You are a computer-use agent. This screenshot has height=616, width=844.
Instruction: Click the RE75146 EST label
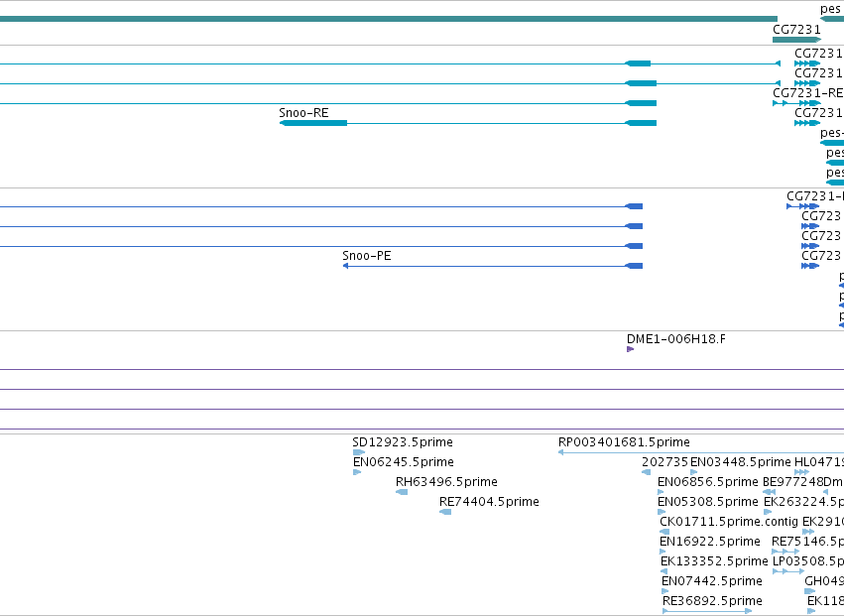tap(807, 542)
